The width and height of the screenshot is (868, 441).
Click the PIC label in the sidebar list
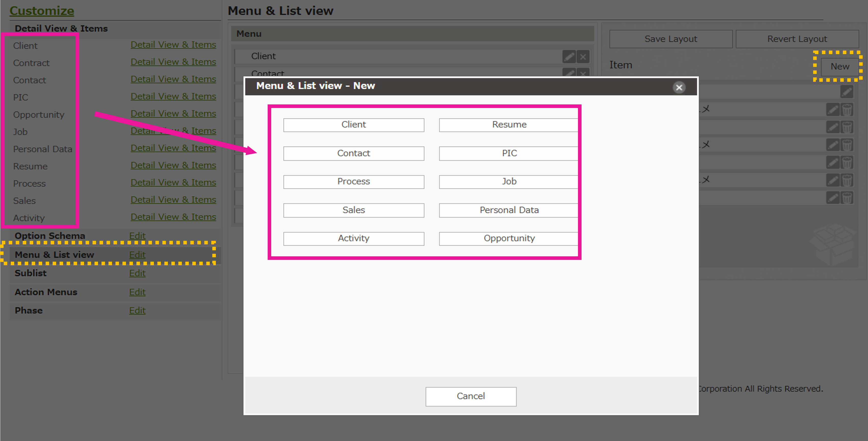pos(20,98)
